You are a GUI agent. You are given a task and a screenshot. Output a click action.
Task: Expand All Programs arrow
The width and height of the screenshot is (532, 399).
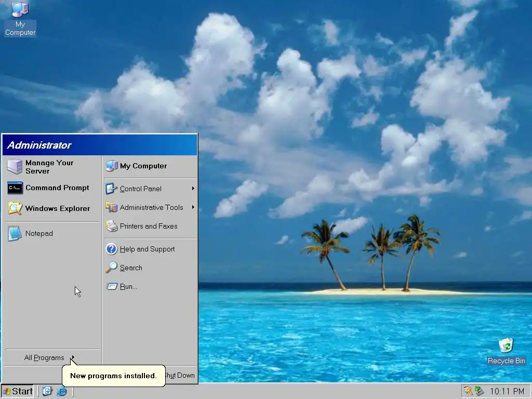[73, 357]
